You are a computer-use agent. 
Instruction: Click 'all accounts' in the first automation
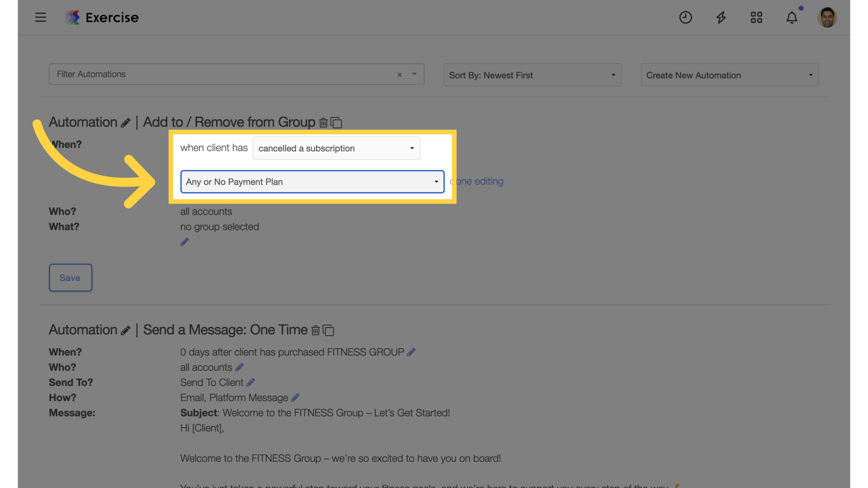[206, 211]
